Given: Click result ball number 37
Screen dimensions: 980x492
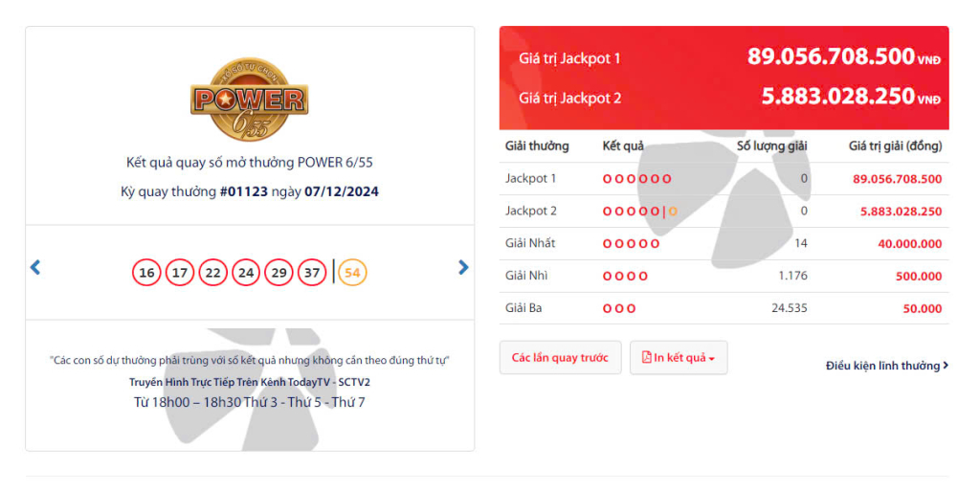Looking at the screenshot, I should coord(312,273).
